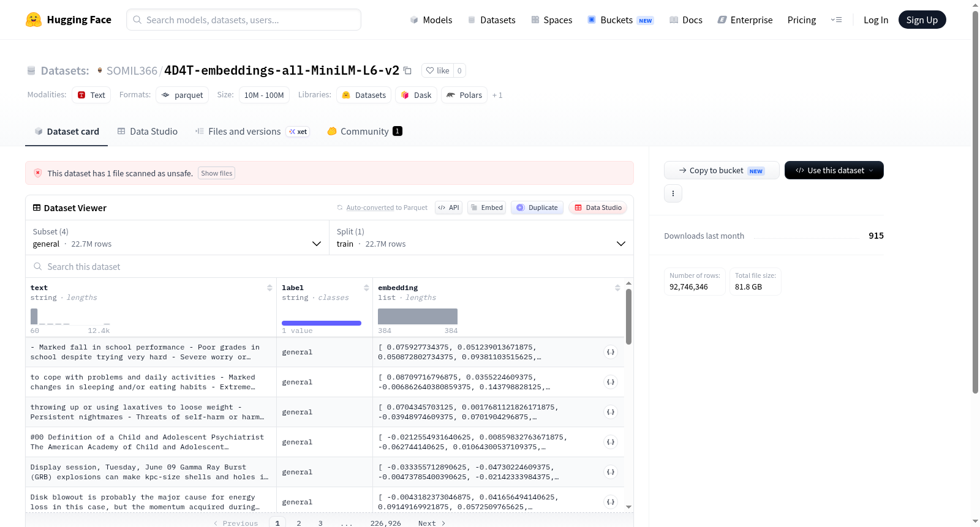
Task: Go to the Next page of rows
Action: 432,523
